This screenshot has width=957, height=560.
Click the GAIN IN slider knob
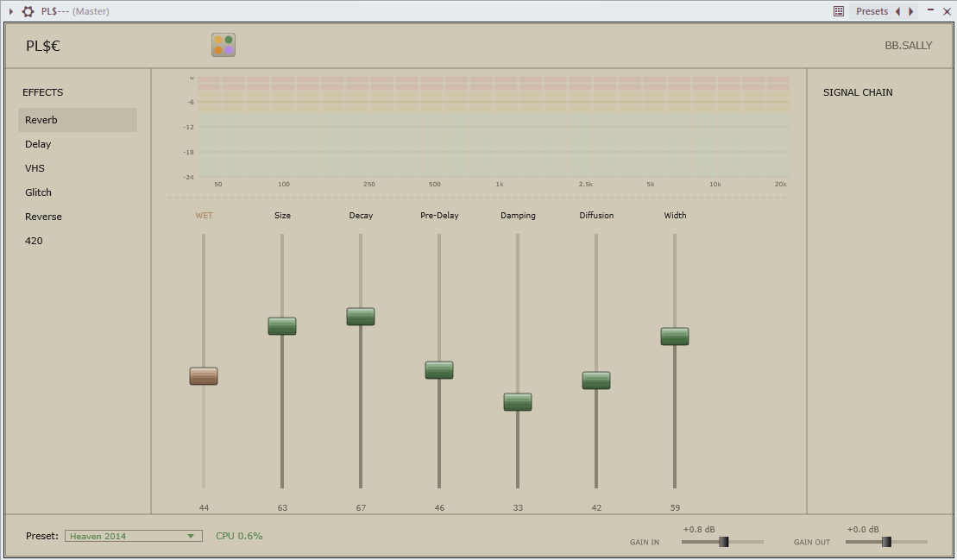point(724,542)
